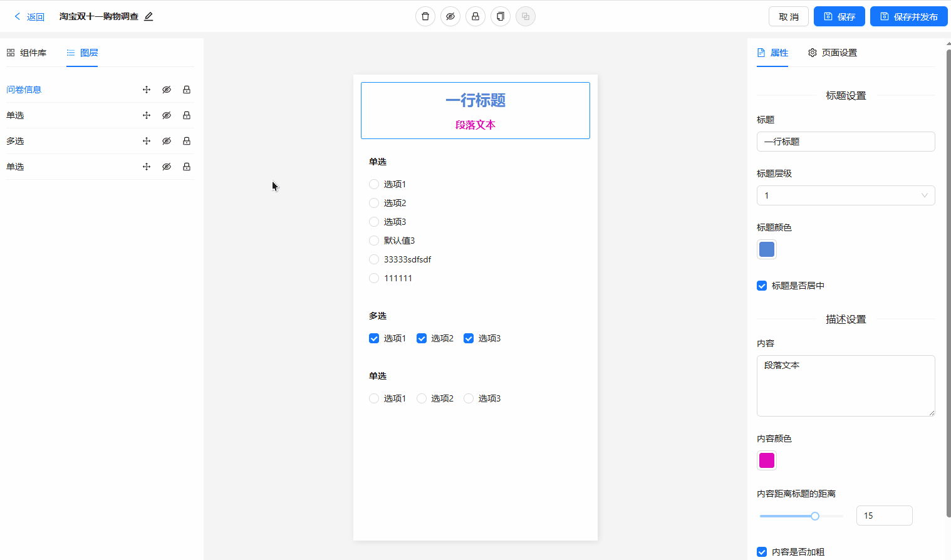Uncheck 内容是否加粗 checkbox

[762, 552]
